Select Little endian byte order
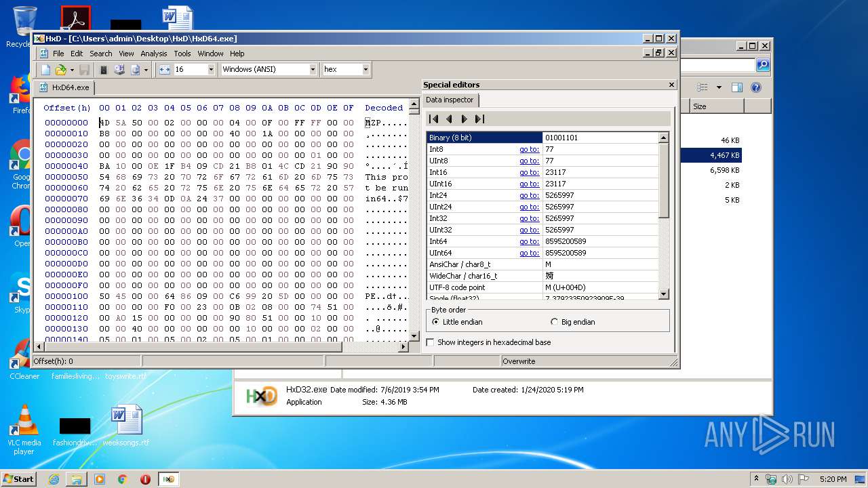Screen dimensions: 868x488 point(458,322)
